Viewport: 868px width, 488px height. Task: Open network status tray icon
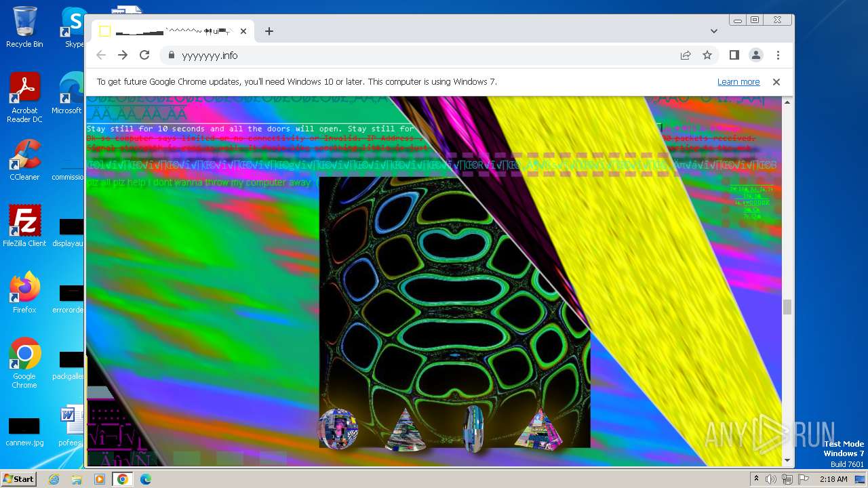tap(787, 479)
